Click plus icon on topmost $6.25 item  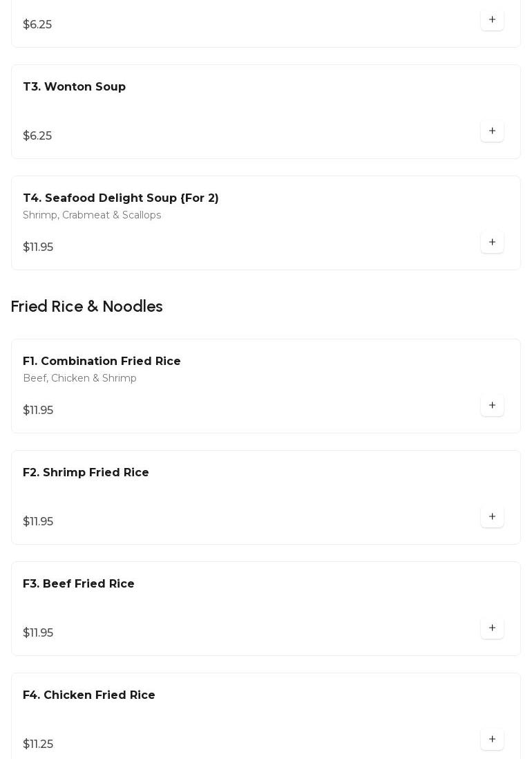[x=492, y=20]
